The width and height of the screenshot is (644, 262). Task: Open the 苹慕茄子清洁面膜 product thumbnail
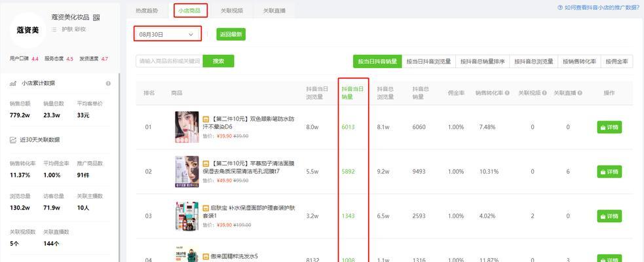187,172
